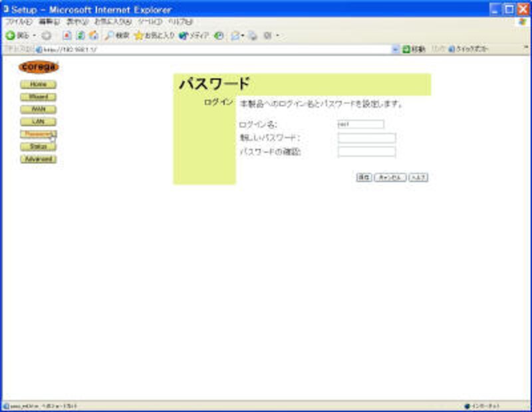Click the login name (ログイン名) field
The height and width of the screenshot is (412, 532).
(360, 124)
